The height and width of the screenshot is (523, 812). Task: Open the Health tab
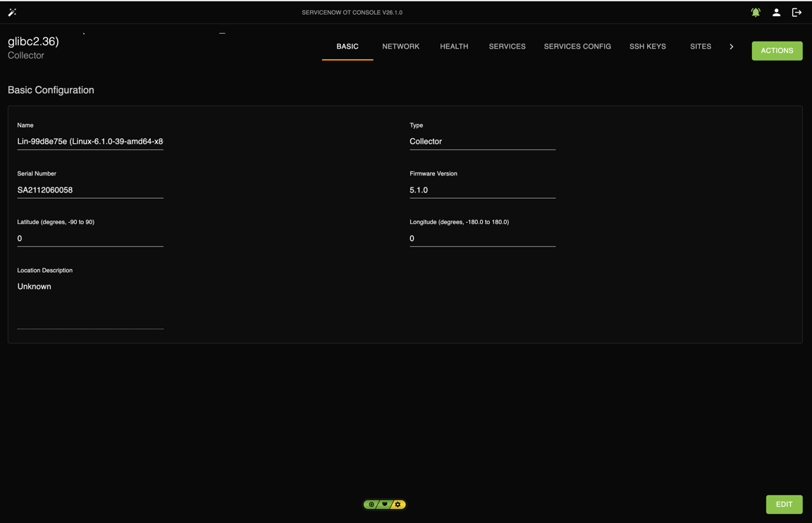pos(454,47)
